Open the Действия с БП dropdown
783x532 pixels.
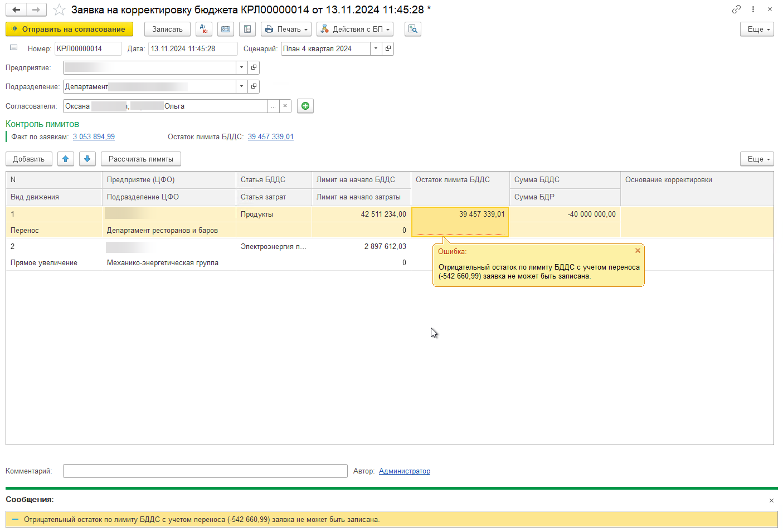355,29
